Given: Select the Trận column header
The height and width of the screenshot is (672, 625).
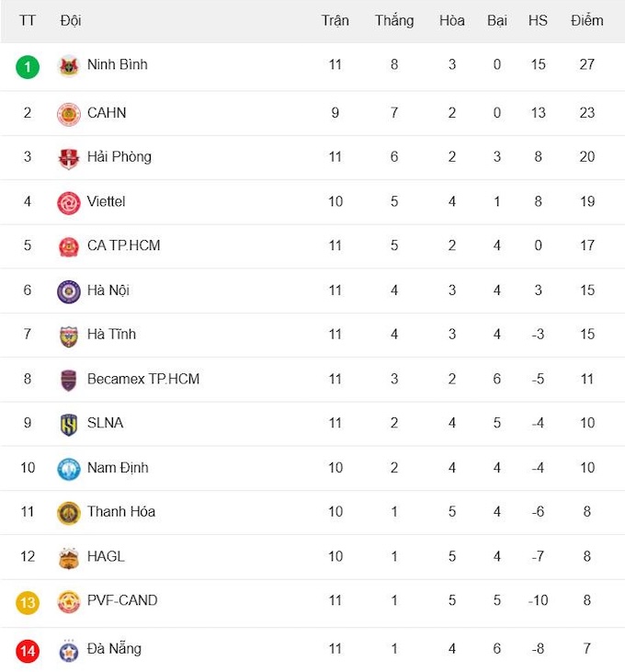Looking at the screenshot, I should coord(335,20).
